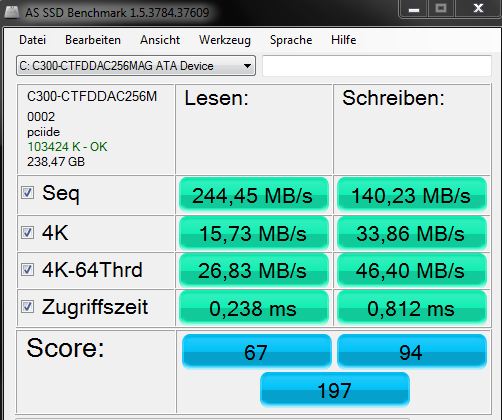Open the Hilfe menu

[343, 40]
